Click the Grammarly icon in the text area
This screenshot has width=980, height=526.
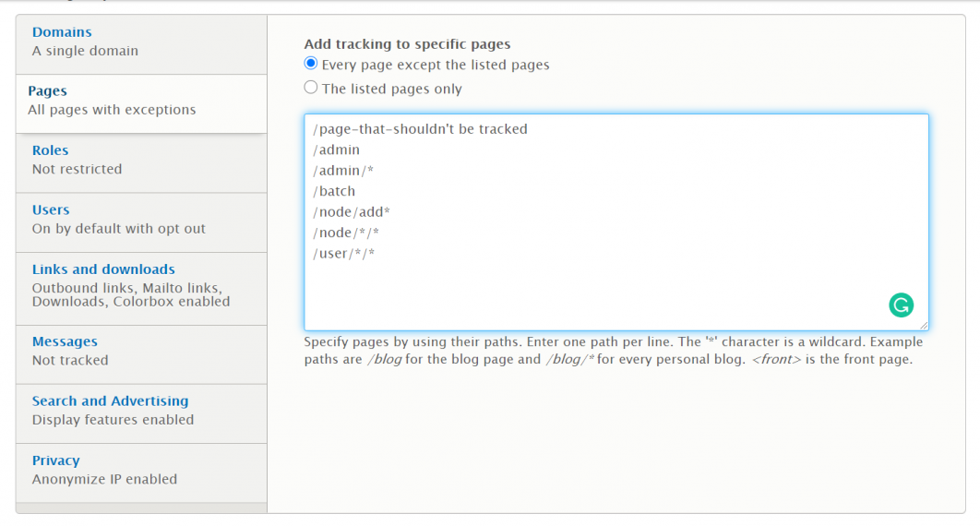(x=901, y=305)
